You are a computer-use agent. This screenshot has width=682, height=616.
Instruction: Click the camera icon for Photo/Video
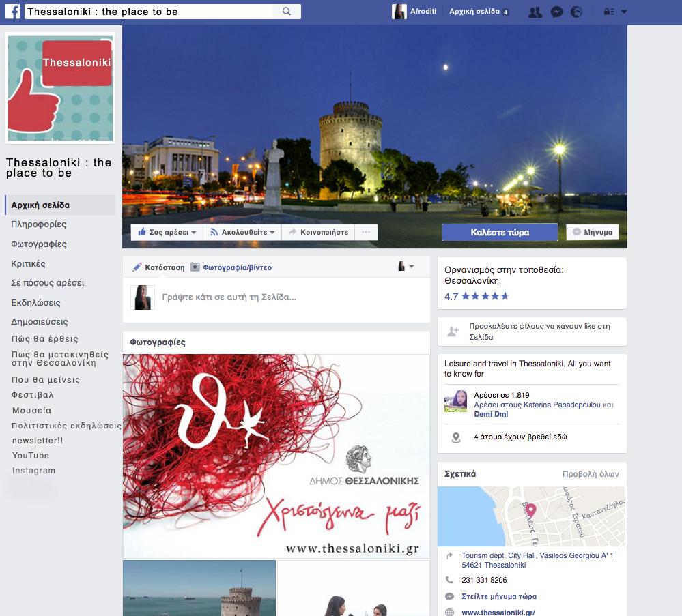[195, 267]
